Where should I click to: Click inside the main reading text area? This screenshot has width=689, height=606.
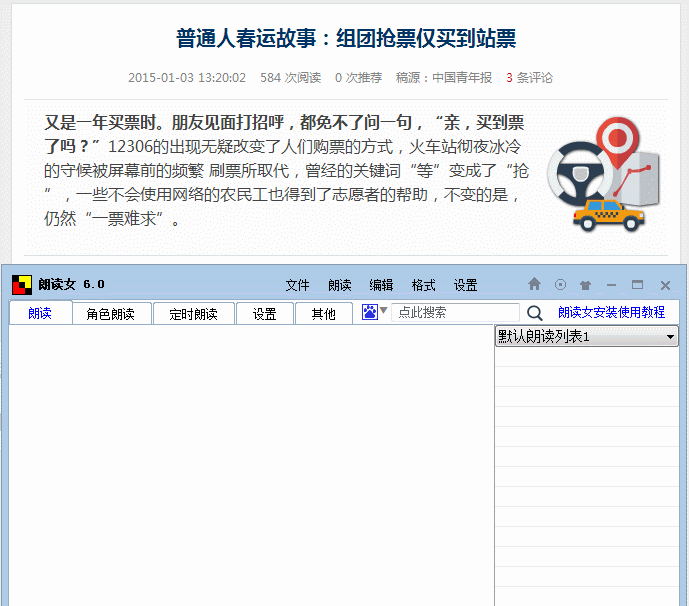[251, 465]
